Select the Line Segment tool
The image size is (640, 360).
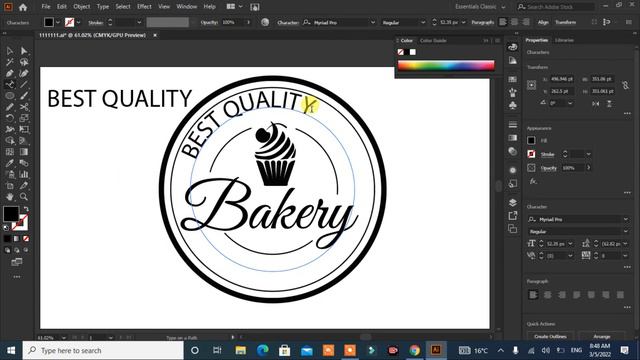click(24, 84)
